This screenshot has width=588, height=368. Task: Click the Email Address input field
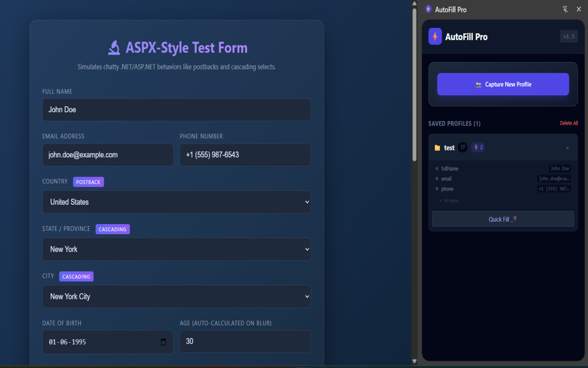click(x=108, y=155)
